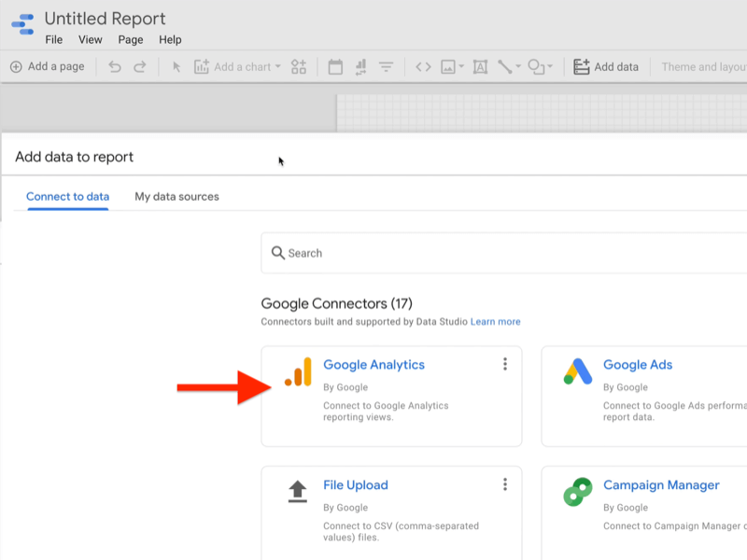The height and width of the screenshot is (560, 747).
Task: Click 'By Google' under Campaign Manager
Action: tap(626, 508)
